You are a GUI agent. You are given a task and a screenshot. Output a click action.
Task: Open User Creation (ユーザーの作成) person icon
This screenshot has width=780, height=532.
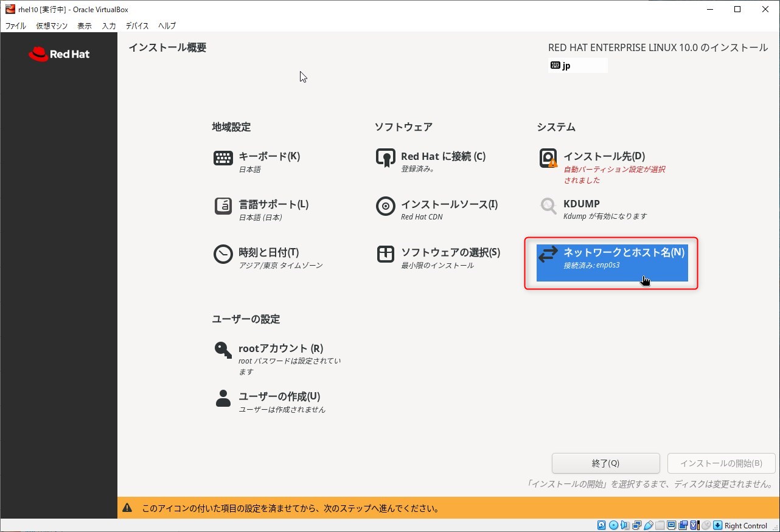click(223, 398)
